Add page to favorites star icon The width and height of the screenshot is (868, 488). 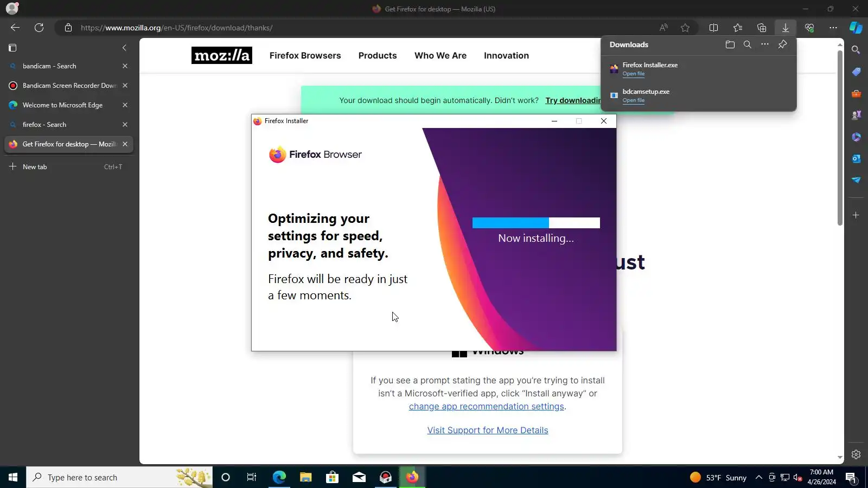pyautogui.click(x=685, y=28)
